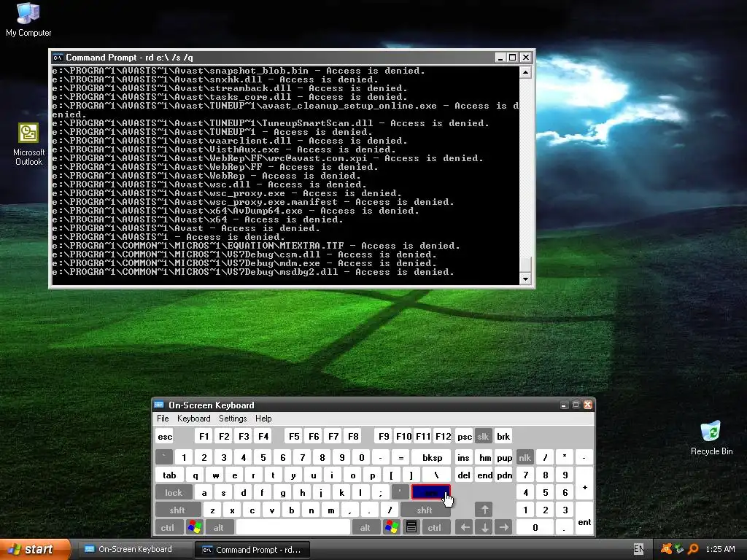Click the highlighted enter key
747x560 pixels.
430,492
